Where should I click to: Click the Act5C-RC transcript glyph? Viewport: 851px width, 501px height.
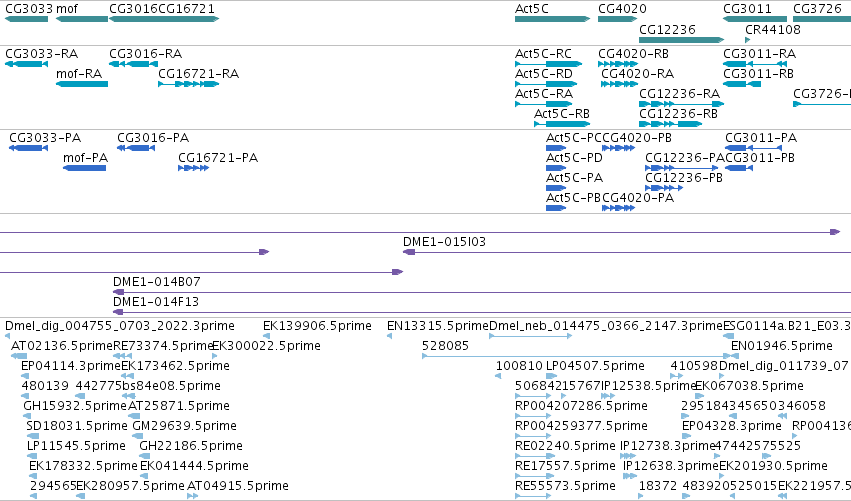click(x=549, y=64)
